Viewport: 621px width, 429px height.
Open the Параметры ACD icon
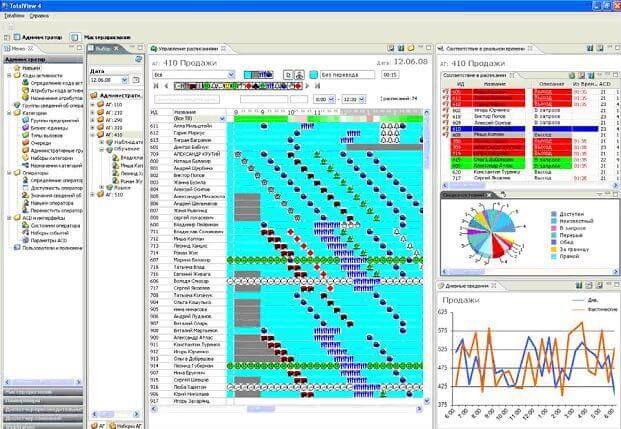(x=25, y=240)
